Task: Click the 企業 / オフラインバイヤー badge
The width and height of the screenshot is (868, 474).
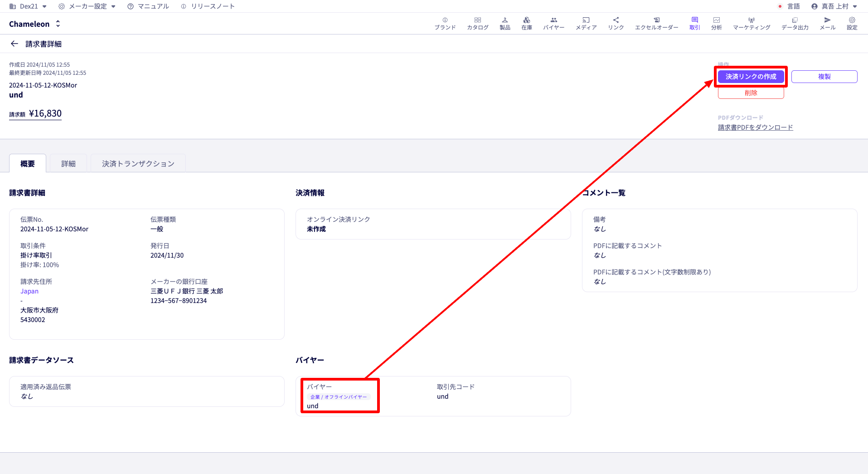Action: 339,397
